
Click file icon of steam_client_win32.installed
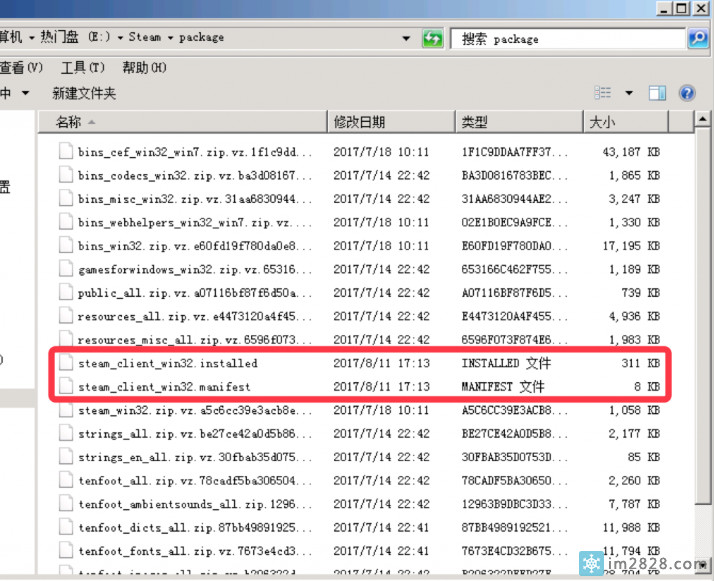pyautogui.click(x=66, y=363)
